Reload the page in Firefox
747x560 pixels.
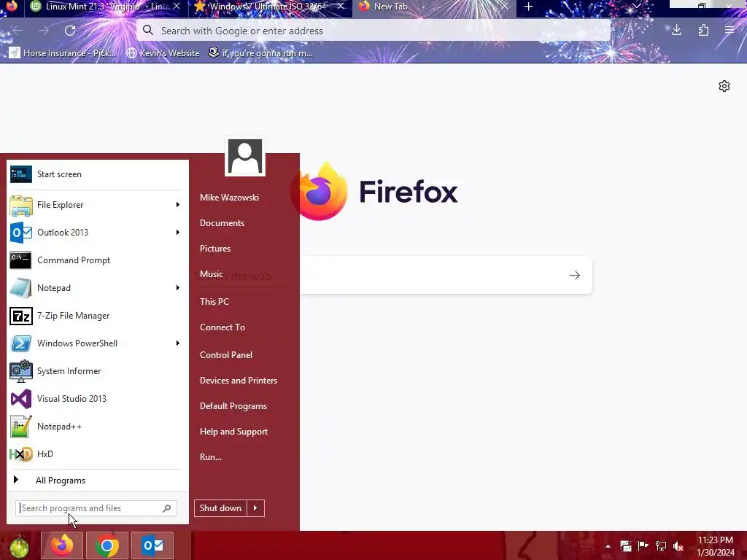pos(70,31)
